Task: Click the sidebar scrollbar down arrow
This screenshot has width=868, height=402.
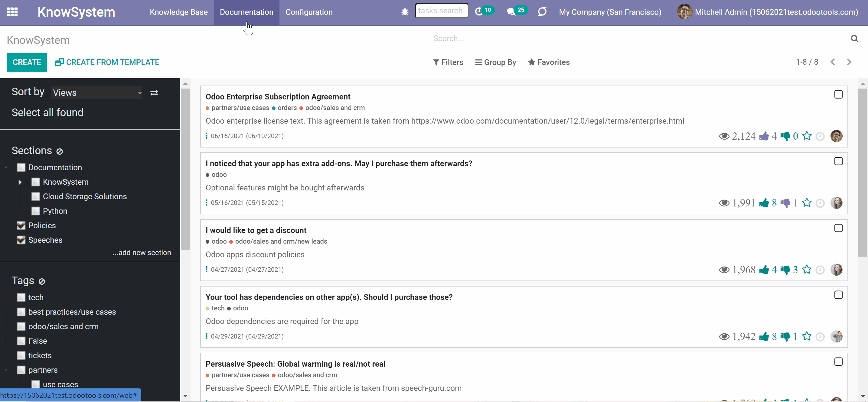Action: pyautogui.click(x=185, y=396)
